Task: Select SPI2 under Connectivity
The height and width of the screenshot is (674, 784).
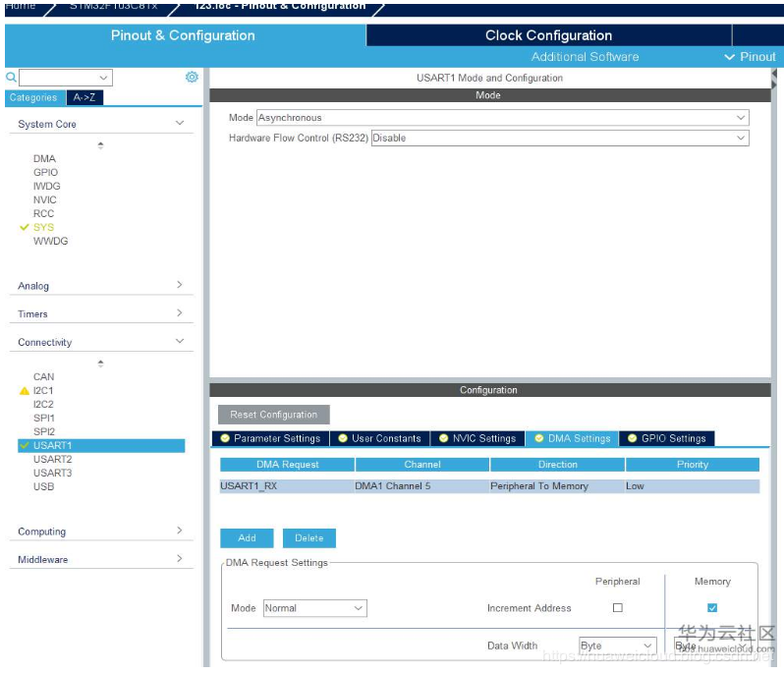Action: 44,431
